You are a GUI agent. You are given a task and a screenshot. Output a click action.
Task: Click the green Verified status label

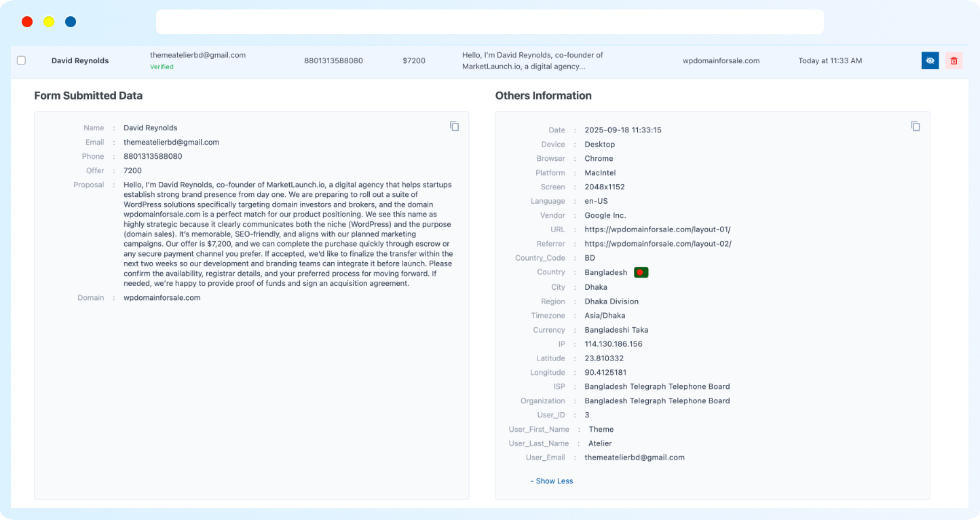tap(162, 67)
